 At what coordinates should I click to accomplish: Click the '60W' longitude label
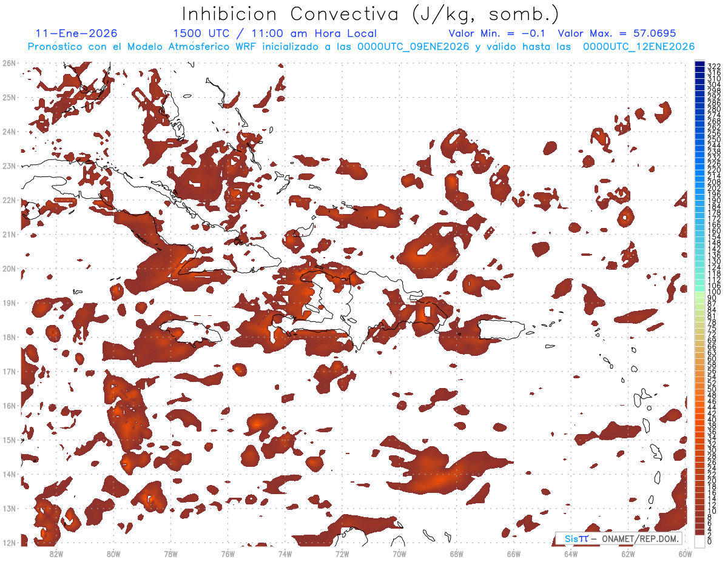click(686, 554)
